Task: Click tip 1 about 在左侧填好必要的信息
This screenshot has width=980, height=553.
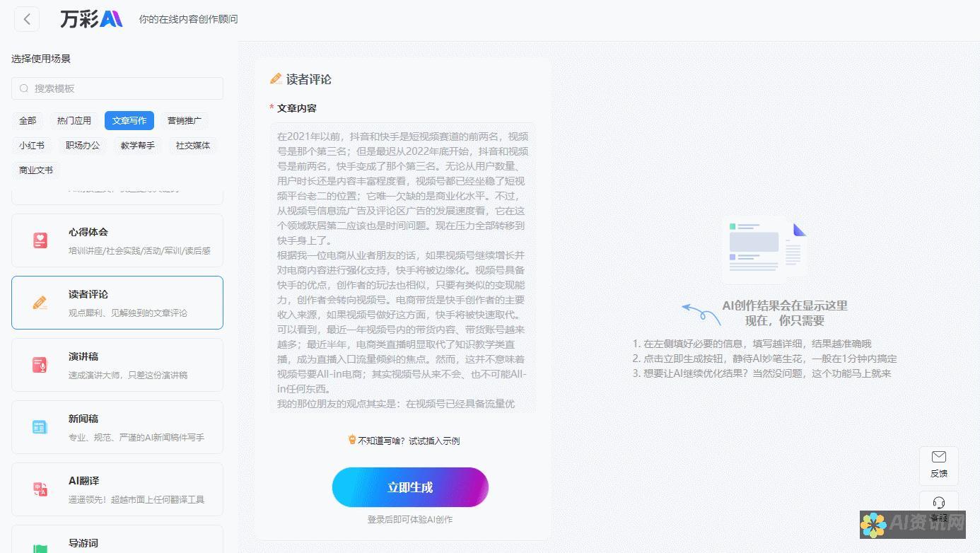Action: [x=752, y=344]
